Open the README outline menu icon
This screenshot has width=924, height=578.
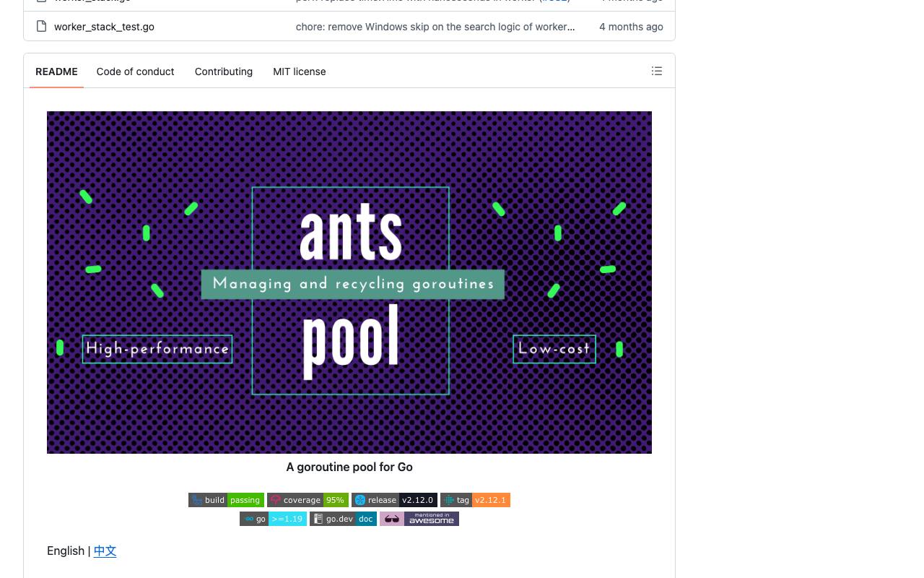657,71
